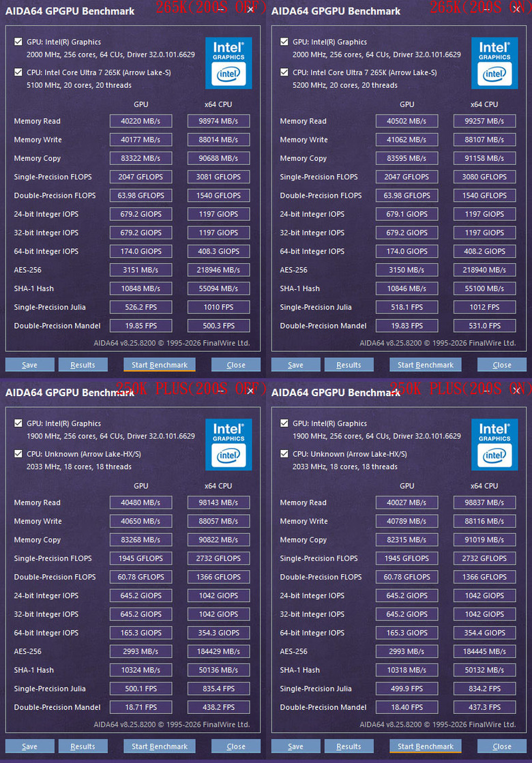Select the 835.4 FPS Julia CPU value
Screen dimensions: 532x763
[x=218, y=689]
